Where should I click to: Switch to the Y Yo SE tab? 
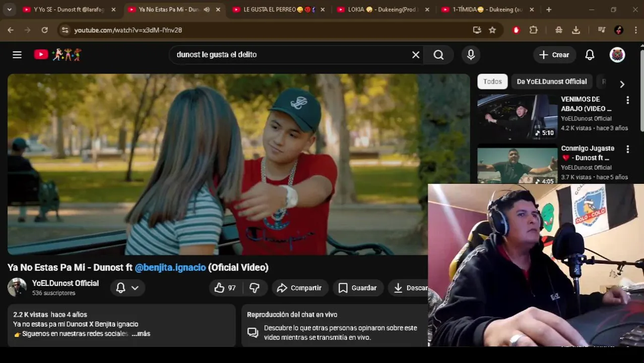click(69, 10)
